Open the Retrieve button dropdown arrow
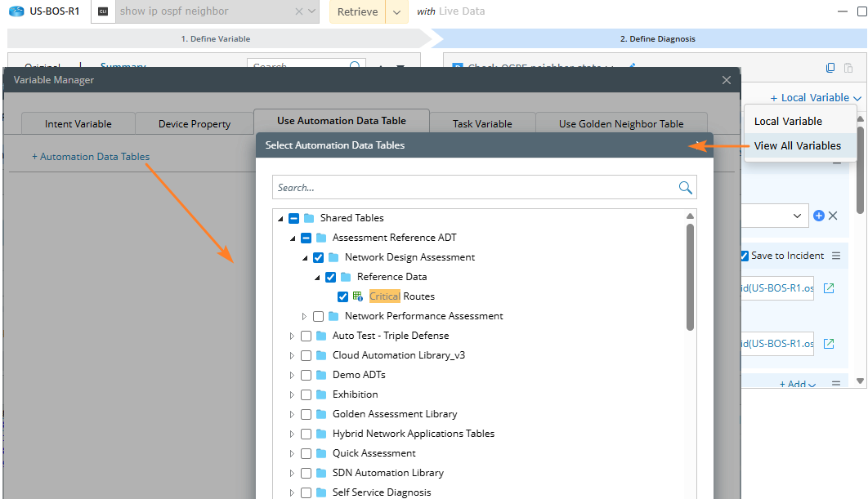Screen dimensions: 868x499 pos(396,11)
